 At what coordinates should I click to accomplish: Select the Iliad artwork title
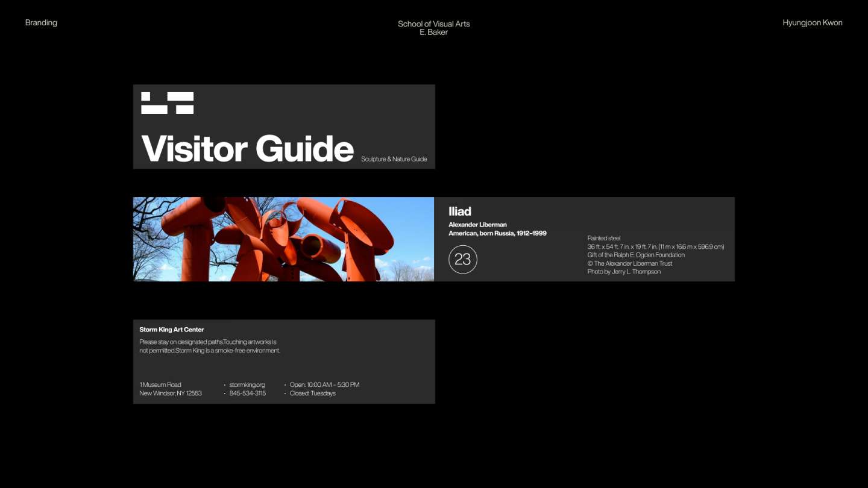pos(459,211)
